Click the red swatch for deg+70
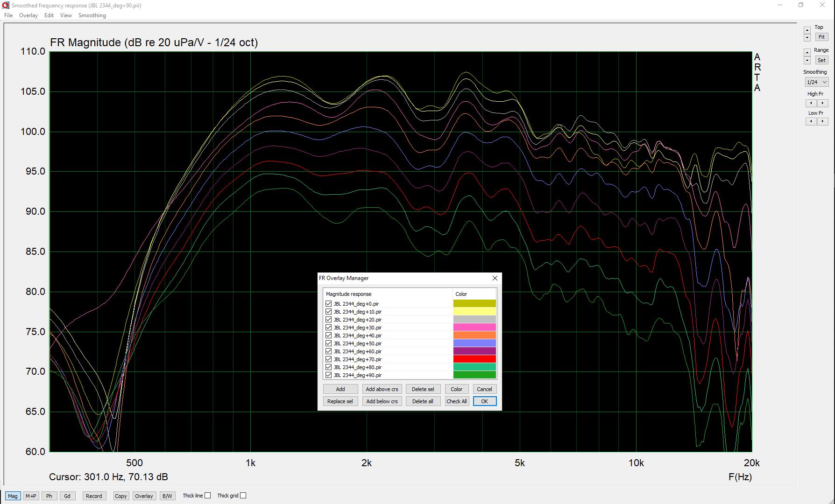This screenshot has width=835, height=504. (474, 359)
